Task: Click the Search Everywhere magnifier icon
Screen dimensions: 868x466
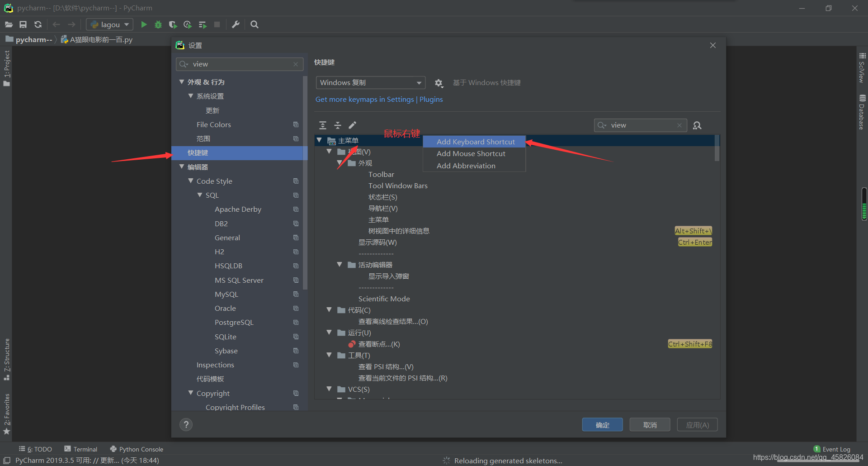Action: 255,24
